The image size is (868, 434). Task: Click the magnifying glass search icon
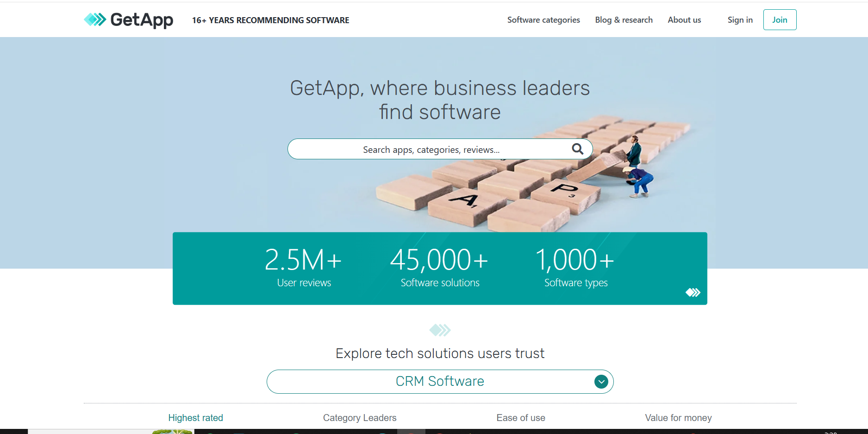[x=577, y=149]
